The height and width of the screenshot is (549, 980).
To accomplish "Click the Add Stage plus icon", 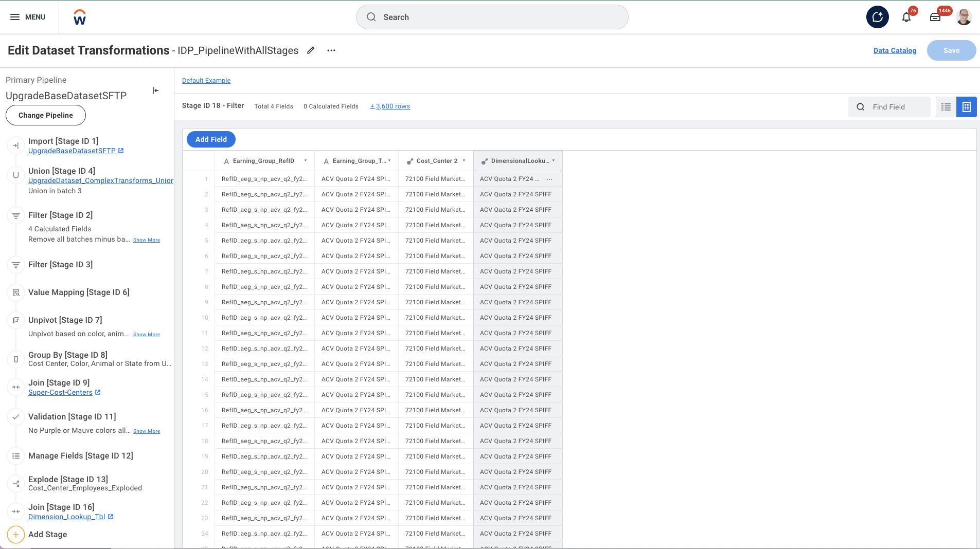I will point(16,535).
